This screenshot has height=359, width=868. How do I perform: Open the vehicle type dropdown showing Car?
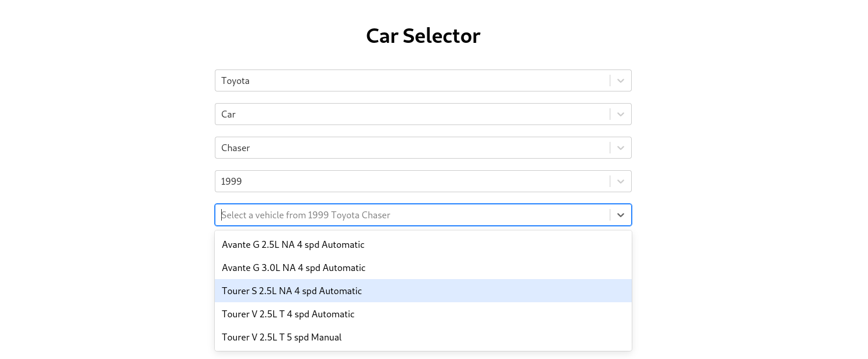coord(411,114)
